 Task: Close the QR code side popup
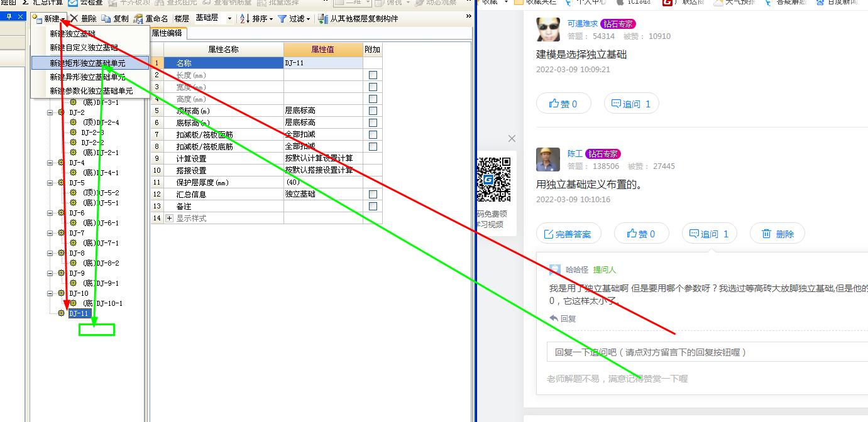point(512,138)
